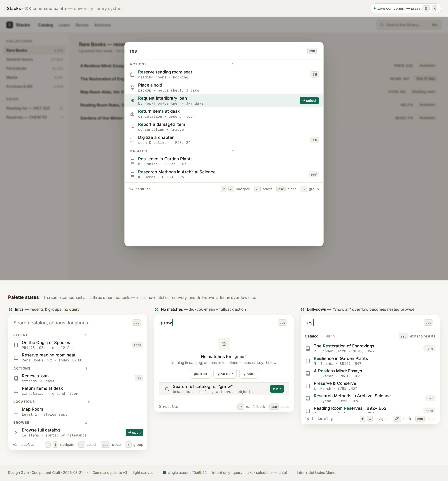Choose the german suggestion chip
This screenshot has height=481, width=448.
[x=200, y=374]
